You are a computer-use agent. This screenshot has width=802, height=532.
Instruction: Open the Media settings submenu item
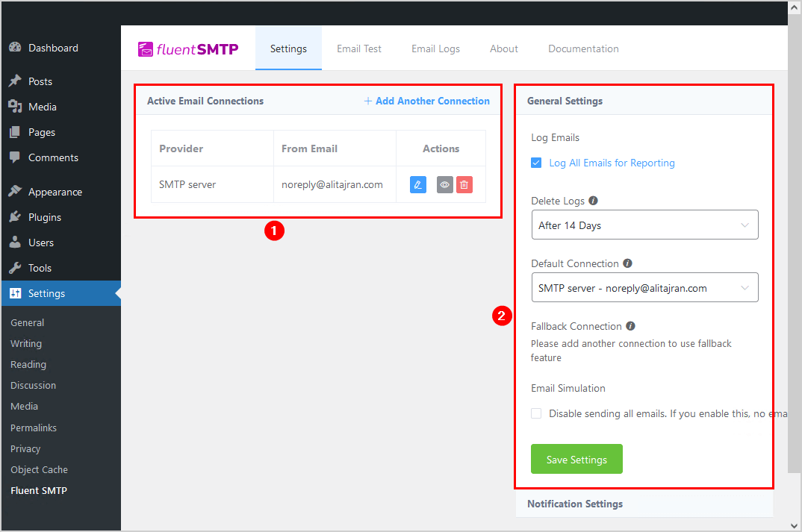24,407
